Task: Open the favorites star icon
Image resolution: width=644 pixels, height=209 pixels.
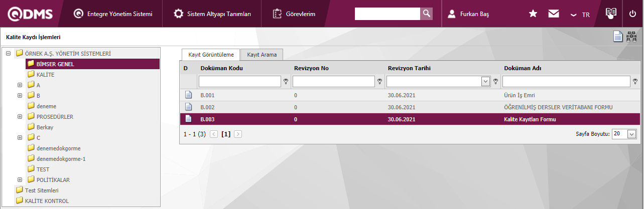Action: click(533, 14)
